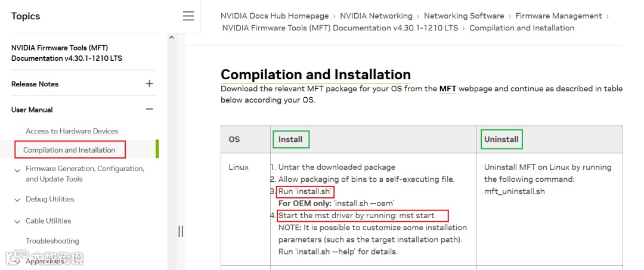Image resolution: width=644 pixels, height=270 pixels.
Task: Expand the Release Notes section
Action: click(149, 84)
